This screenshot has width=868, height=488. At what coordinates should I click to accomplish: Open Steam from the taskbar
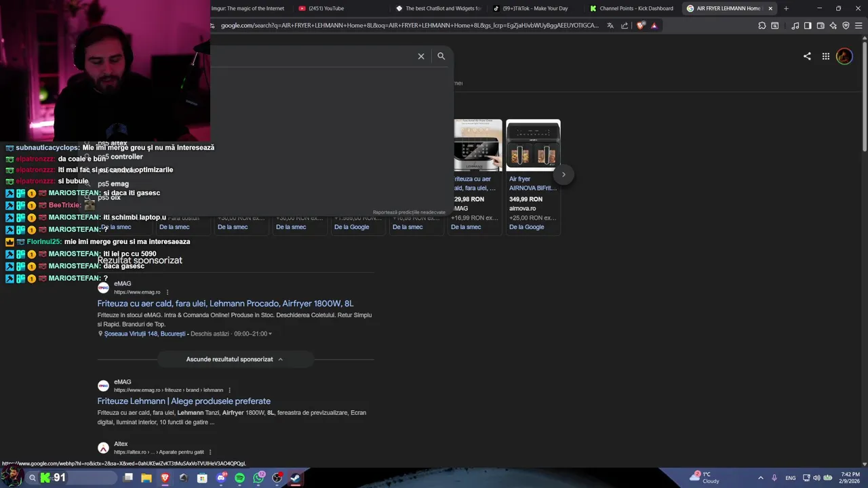coord(296,478)
